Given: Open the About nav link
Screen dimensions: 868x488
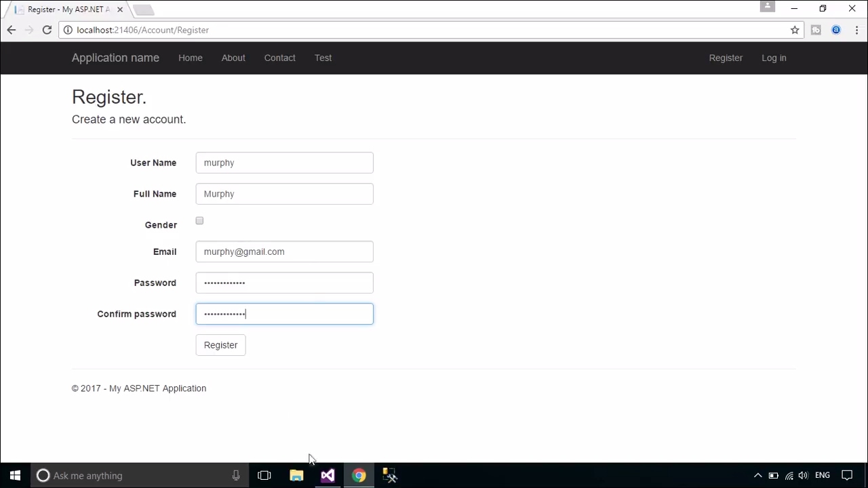Looking at the screenshot, I should 233,58.
